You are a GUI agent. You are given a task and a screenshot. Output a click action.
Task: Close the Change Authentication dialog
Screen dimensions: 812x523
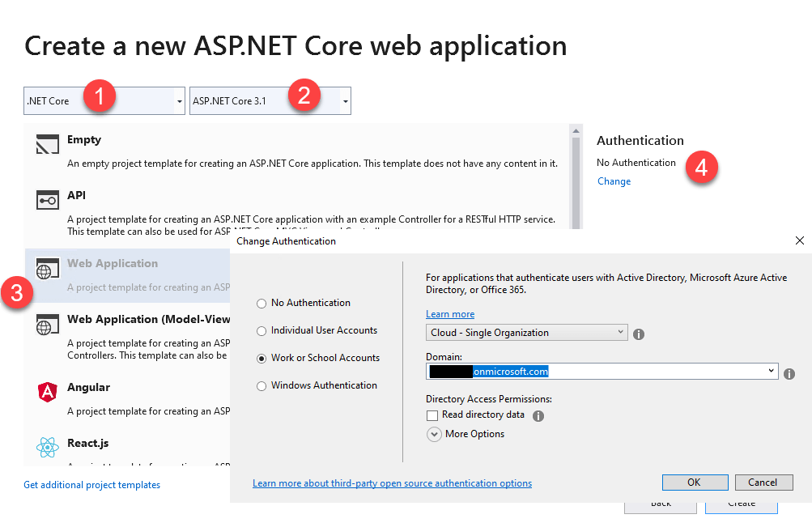pyautogui.click(x=800, y=240)
